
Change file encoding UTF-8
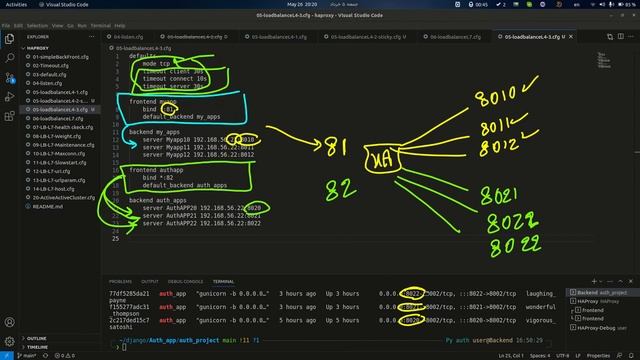(x=562, y=356)
